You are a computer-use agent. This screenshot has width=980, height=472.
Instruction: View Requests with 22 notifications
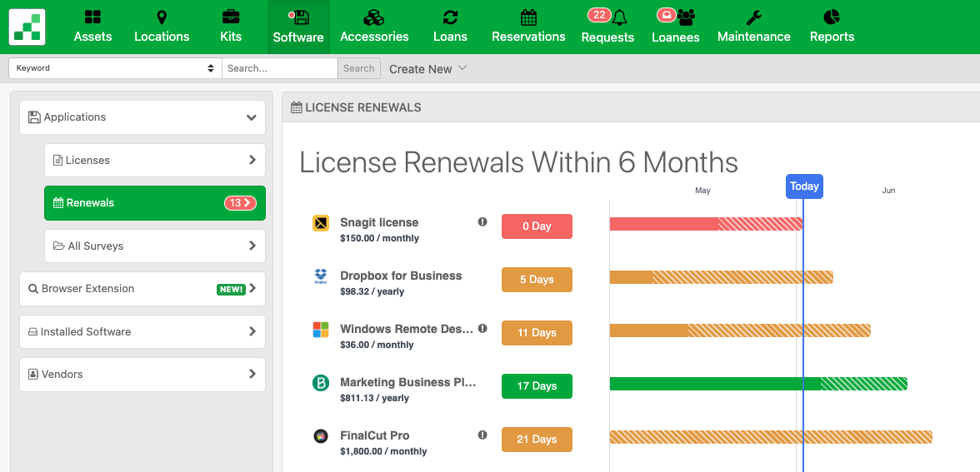(x=607, y=27)
